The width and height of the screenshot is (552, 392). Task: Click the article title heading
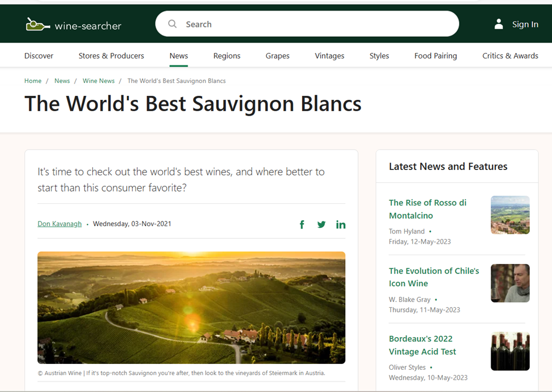tap(193, 103)
